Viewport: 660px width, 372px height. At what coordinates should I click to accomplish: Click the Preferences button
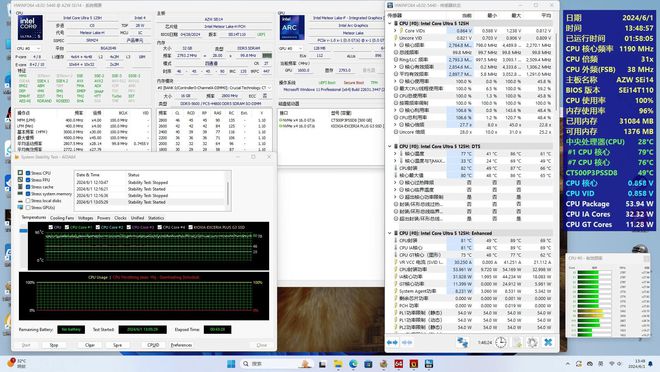181,345
